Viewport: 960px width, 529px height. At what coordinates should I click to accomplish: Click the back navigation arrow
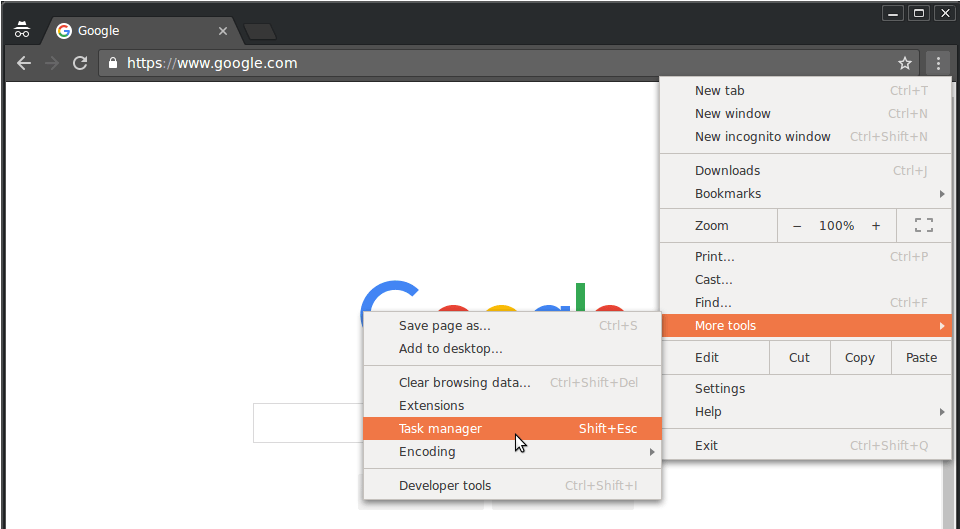tap(24, 63)
